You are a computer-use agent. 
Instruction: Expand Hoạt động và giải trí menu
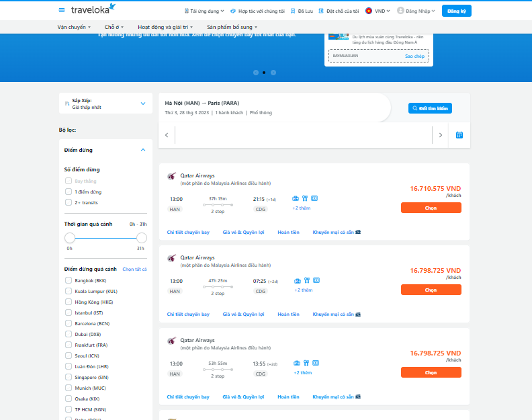165,27
